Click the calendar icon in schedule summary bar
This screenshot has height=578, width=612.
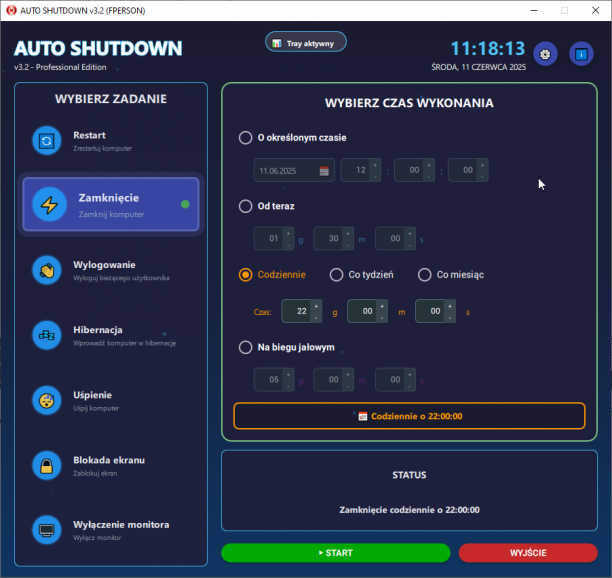(363, 416)
